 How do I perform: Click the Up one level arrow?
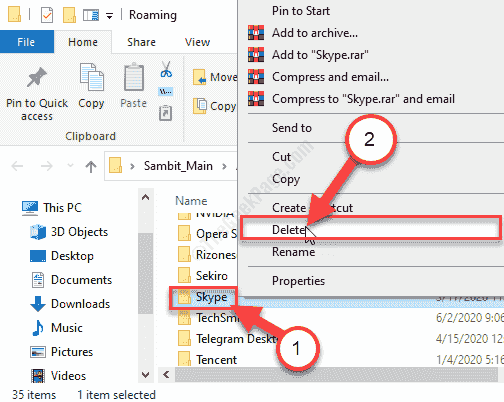tap(91, 166)
